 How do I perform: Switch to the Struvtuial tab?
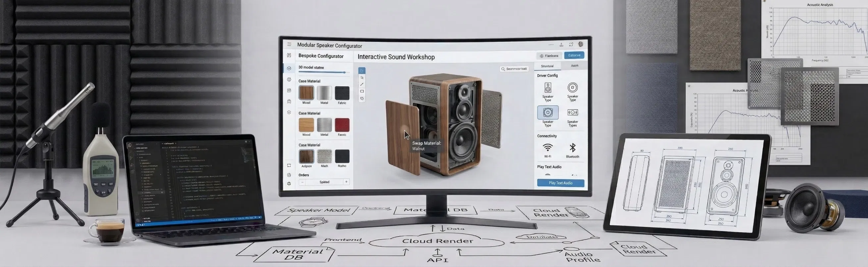[x=547, y=66]
